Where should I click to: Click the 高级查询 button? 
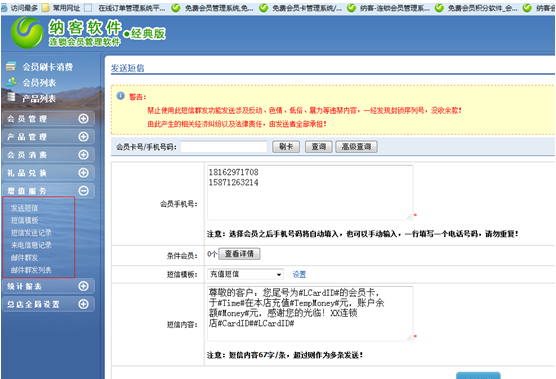356,146
